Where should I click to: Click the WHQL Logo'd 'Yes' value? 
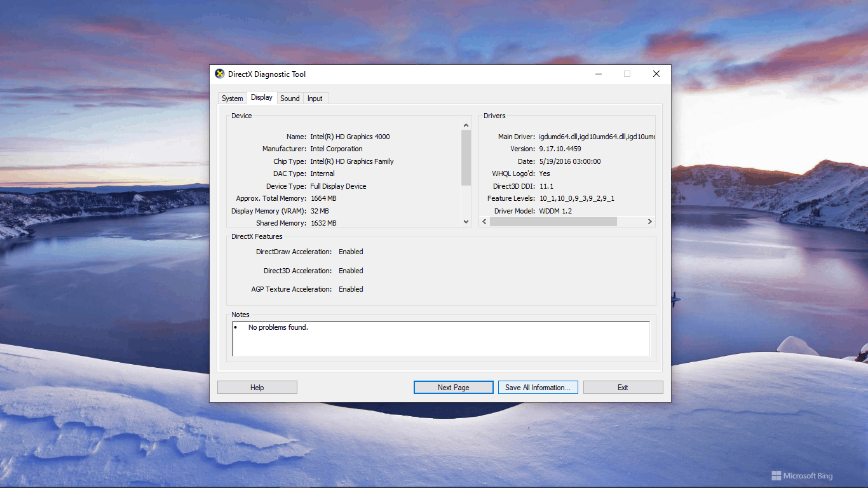coord(545,173)
